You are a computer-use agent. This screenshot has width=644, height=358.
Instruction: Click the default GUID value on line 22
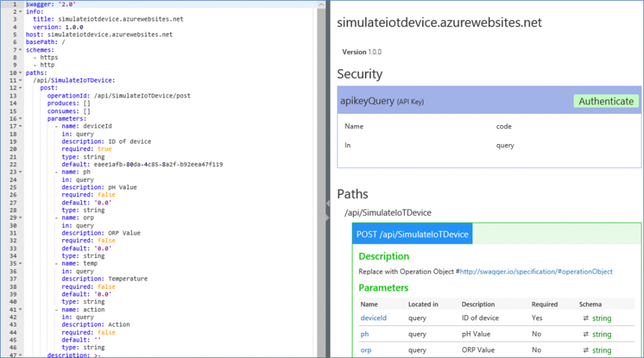pos(158,164)
